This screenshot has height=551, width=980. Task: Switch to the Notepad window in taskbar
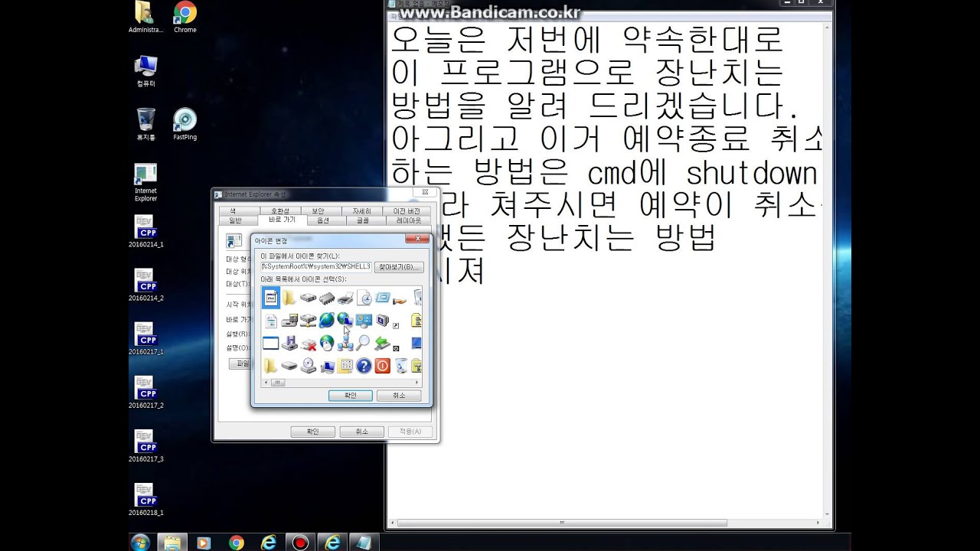coord(364,543)
